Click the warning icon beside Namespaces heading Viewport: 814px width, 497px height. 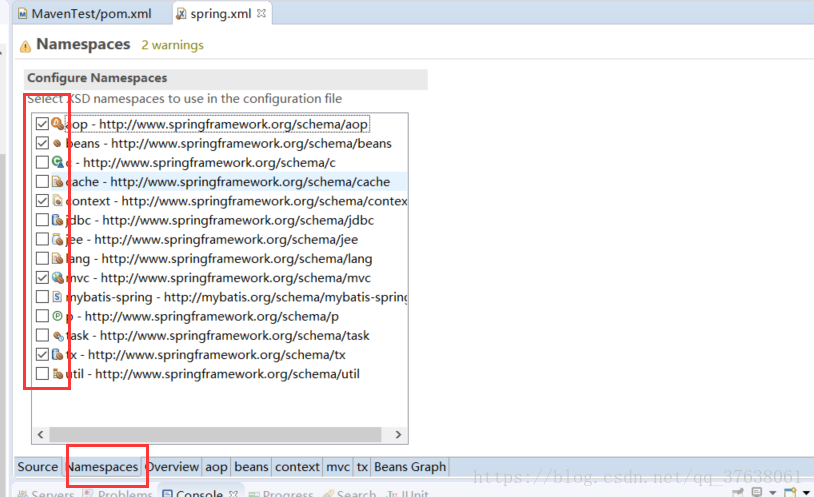25,47
